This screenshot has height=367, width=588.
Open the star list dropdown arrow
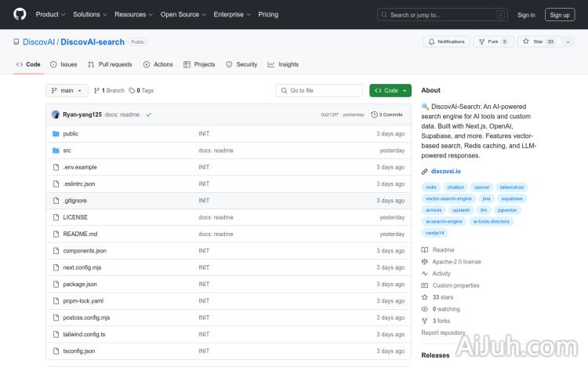(567, 42)
